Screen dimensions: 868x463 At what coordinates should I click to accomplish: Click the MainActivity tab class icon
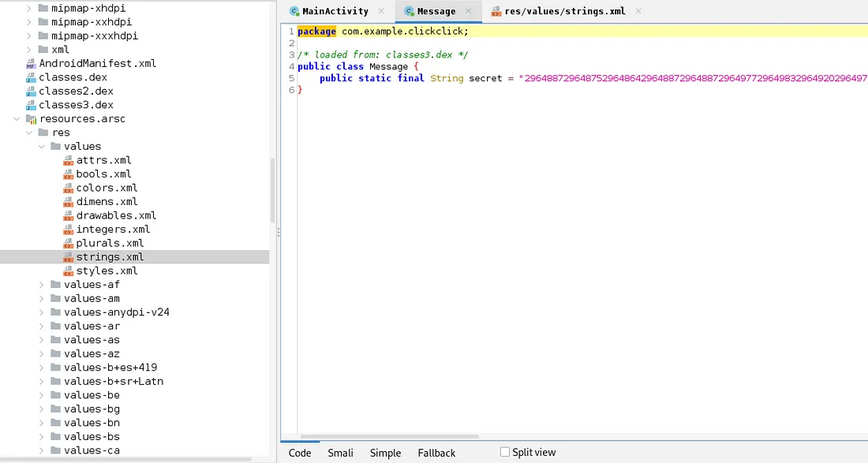(294, 11)
